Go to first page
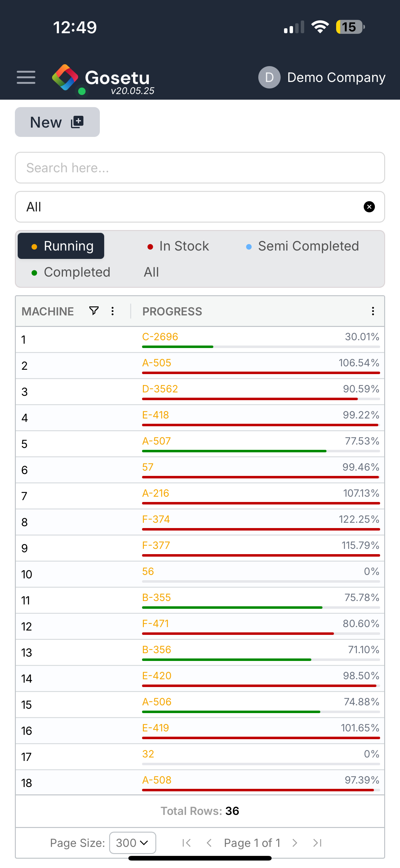The height and width of the screenshot is (868, 400). 186,843
